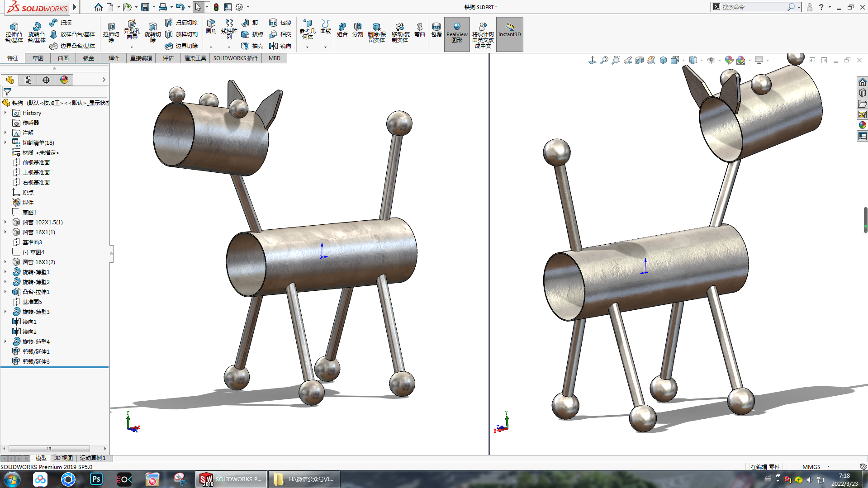Screen dimensions: 868x488
Task: Click the 拉伸凸台/基体 extrude boss tool
Action: 14,33
